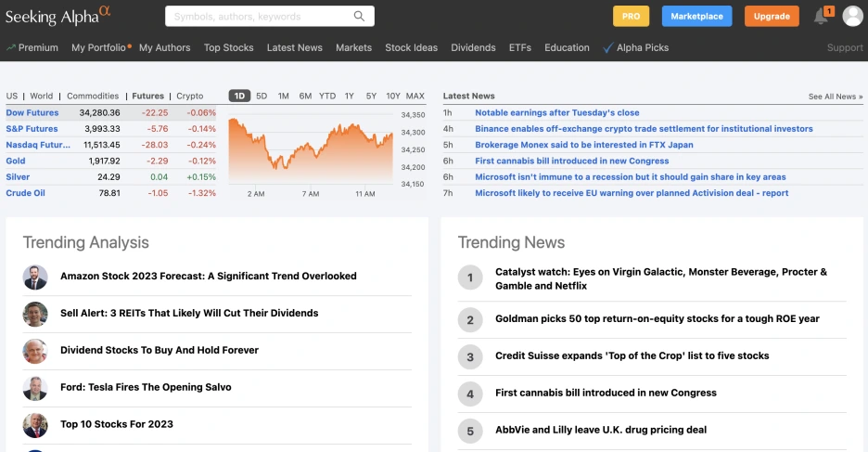This screenshot has width=868, height=452.
Task: Open Microsoft EU warning Activision news
Action: tap(632, 193)
